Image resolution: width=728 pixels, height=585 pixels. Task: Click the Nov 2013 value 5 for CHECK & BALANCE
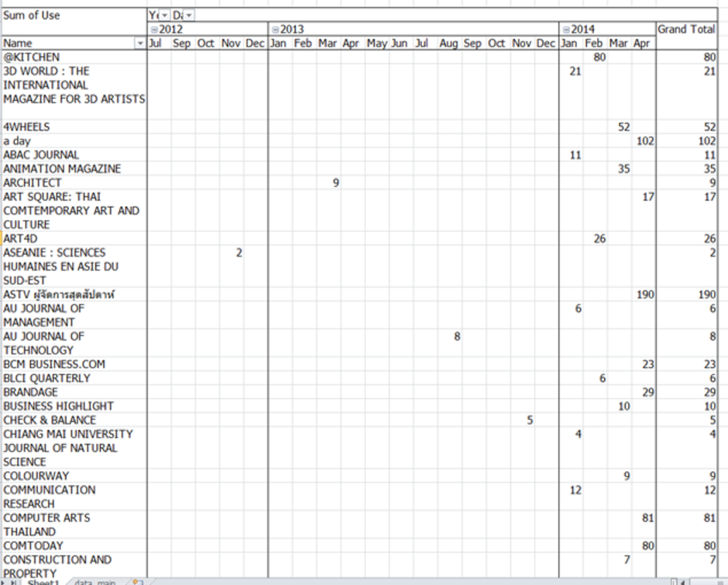click(530, 420)
